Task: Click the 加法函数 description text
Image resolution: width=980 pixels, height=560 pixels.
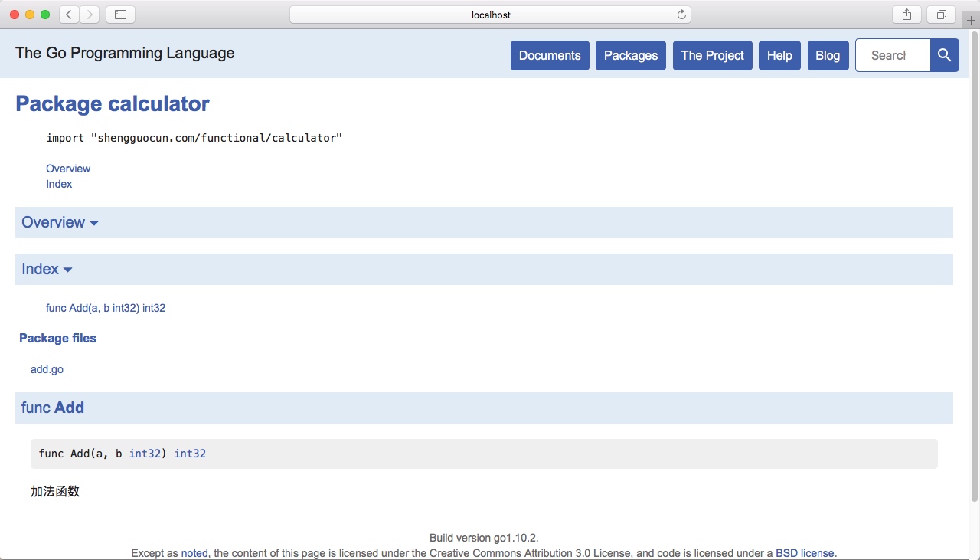Action: (55, 491)
